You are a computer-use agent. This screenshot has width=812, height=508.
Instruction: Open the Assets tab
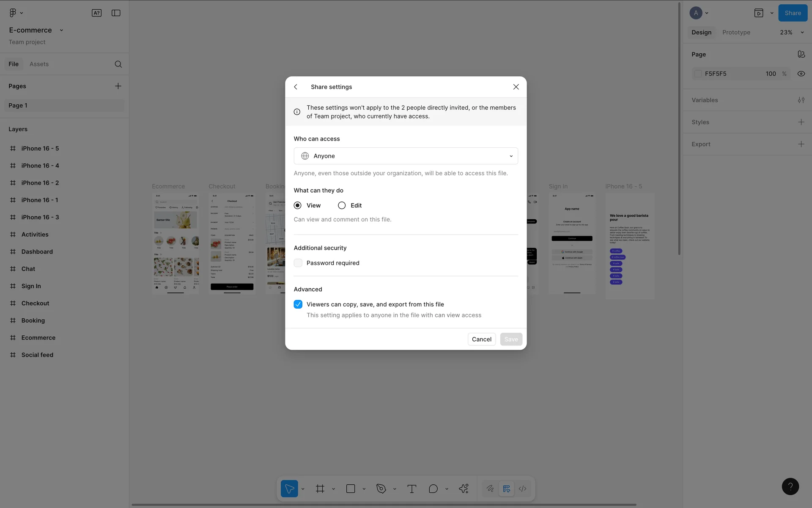tap(39, 64)
